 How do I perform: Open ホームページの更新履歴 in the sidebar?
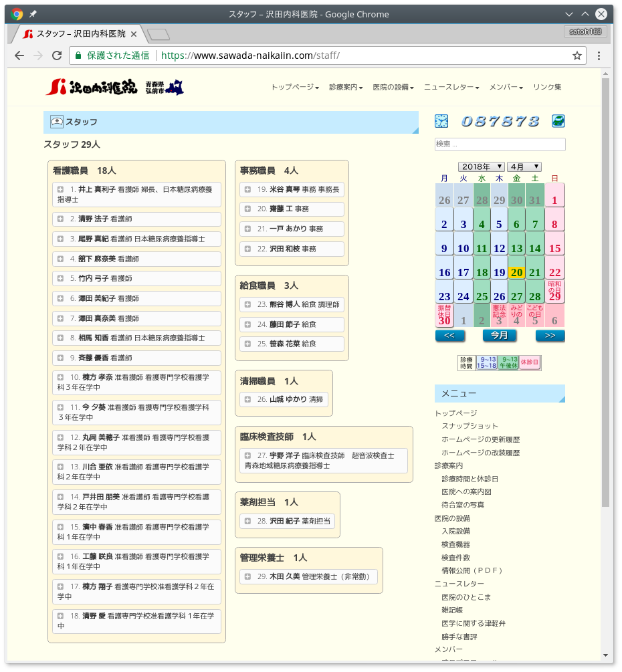pyautogui.click(x=480, y=440)
